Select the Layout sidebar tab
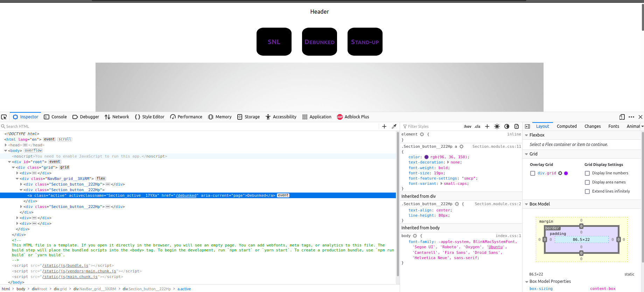 point(542,126)
